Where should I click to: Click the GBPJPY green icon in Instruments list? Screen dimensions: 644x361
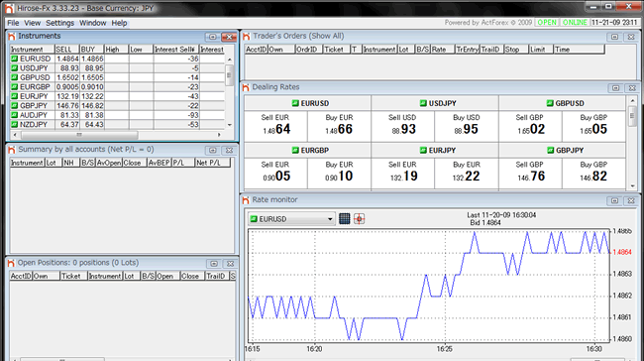tap(15, 106)
